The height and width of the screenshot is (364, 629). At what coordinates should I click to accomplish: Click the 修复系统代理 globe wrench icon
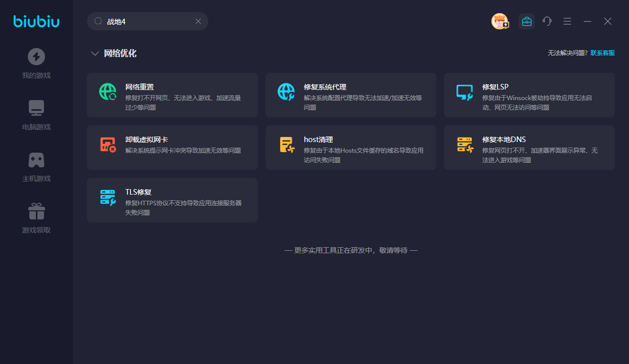(286, 92)
